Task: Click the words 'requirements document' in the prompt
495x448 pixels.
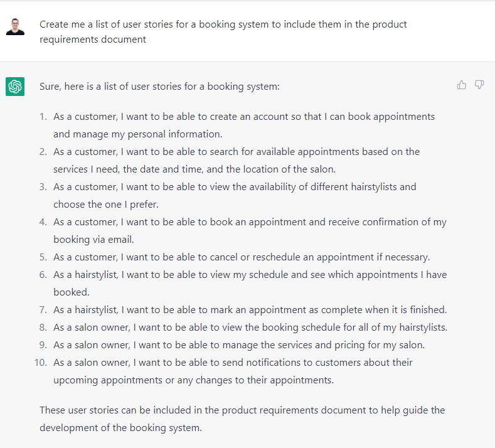Action: tap(93, 40)
